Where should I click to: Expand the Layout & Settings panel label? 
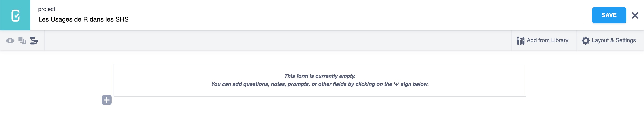click(x=614, y=40)
